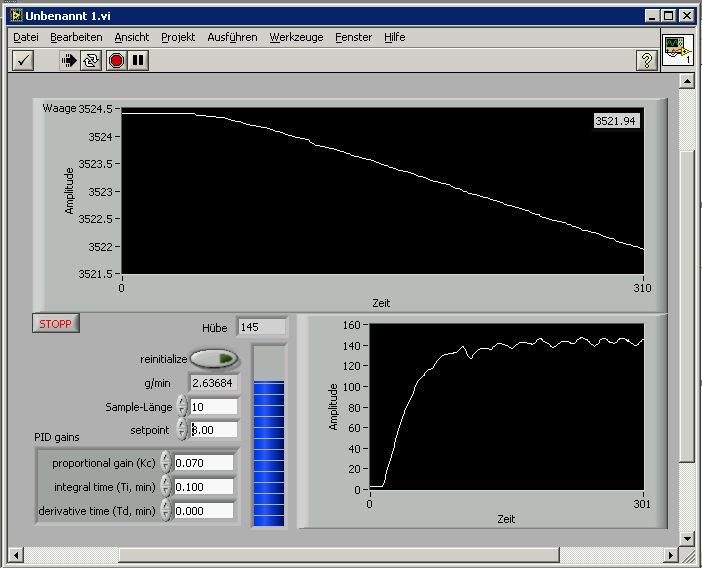Screen dimensions: 702x568
Task: Open the Ausführen menu
Action: coord(231,37)
